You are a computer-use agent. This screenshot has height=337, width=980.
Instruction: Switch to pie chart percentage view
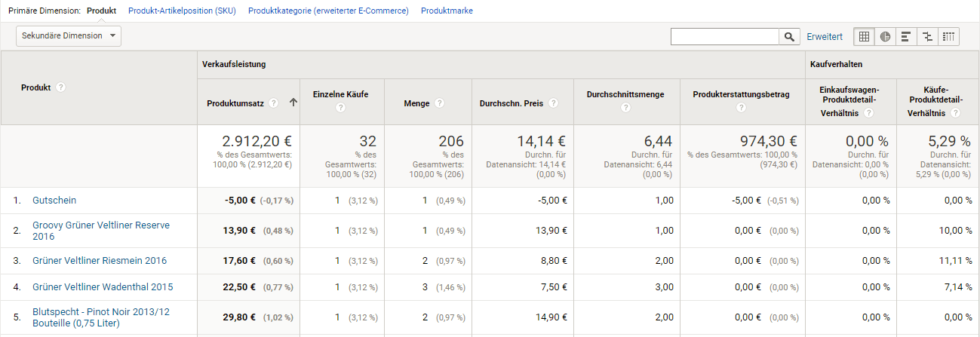(x=885, y=36)
